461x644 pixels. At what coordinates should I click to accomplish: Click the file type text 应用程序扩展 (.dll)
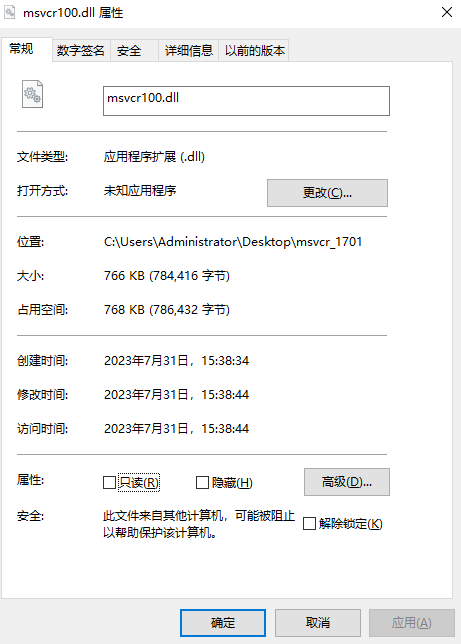coord(154,156)
